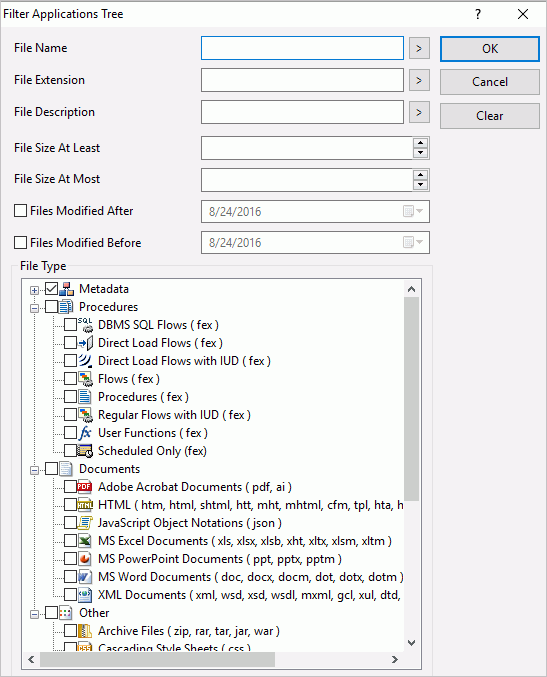Screen dimensions: 547x677
Task: Click the Archive Files zip icon
Action: [85, 631]
